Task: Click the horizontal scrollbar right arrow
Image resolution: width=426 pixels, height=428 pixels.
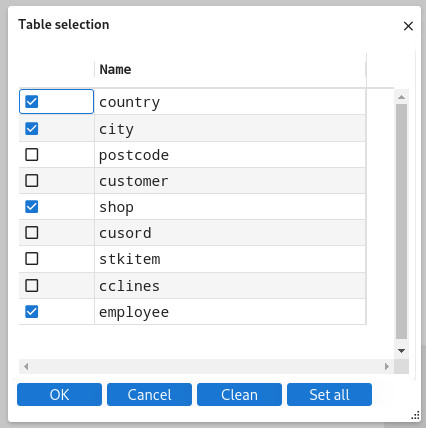Action: click(387, 367)
